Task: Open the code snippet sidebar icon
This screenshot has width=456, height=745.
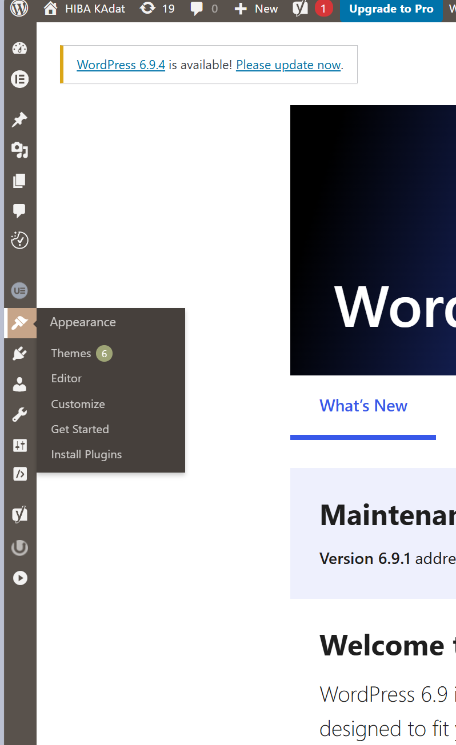Action: (x=19, y=474)
